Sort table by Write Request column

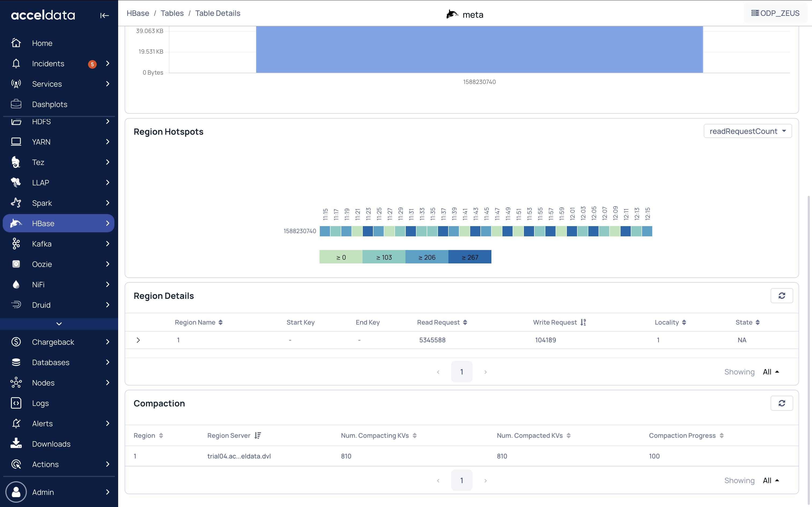point(583,322)
